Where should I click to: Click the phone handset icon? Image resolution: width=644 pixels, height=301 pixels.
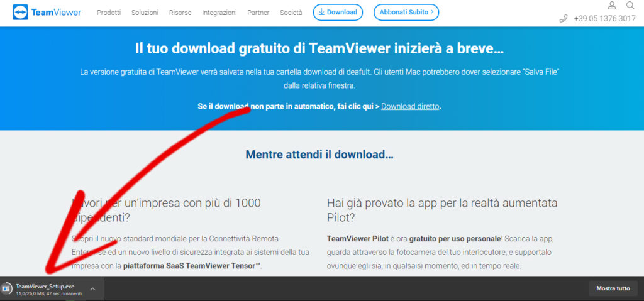coord(563,19)
